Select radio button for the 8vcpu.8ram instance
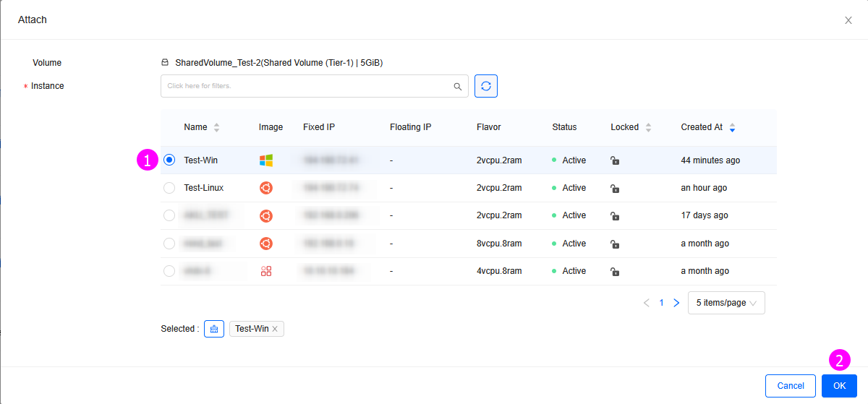 [169, 244]
